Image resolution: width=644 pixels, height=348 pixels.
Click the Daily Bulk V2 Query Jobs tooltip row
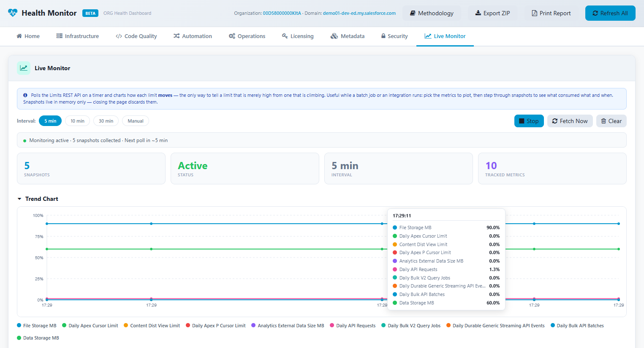[x=446, y=278]
